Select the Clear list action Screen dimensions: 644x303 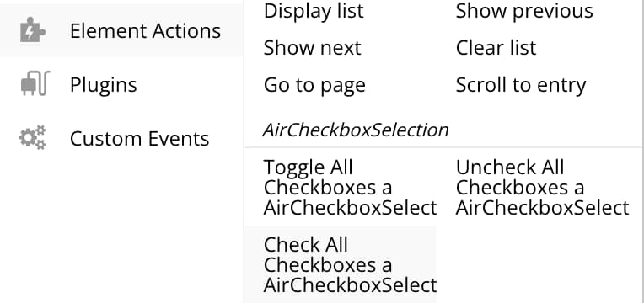coord(496,48)
